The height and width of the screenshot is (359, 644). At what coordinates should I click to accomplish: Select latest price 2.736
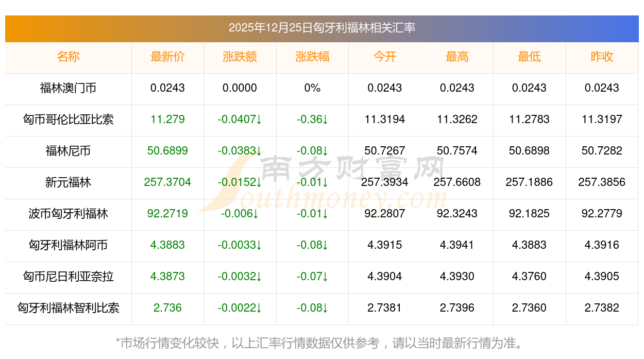(x=167, y=308)
